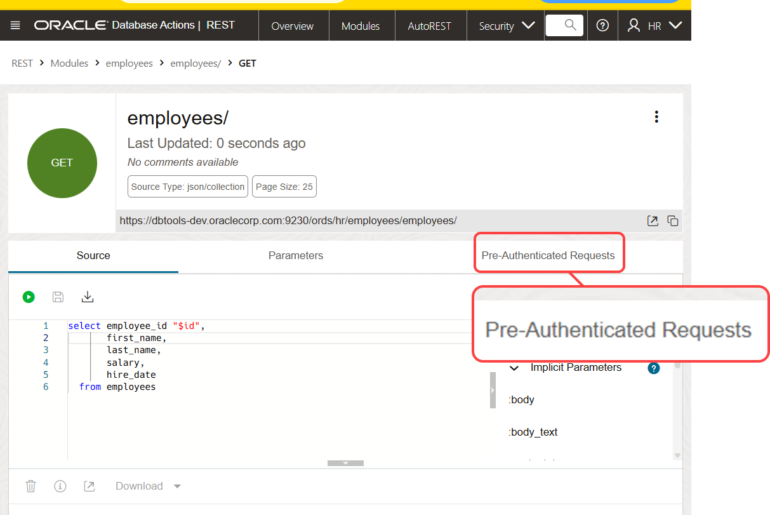Open the Pre-Authenticated Requests tab
The image size is (770, 515).
click(x=548, y=255)
